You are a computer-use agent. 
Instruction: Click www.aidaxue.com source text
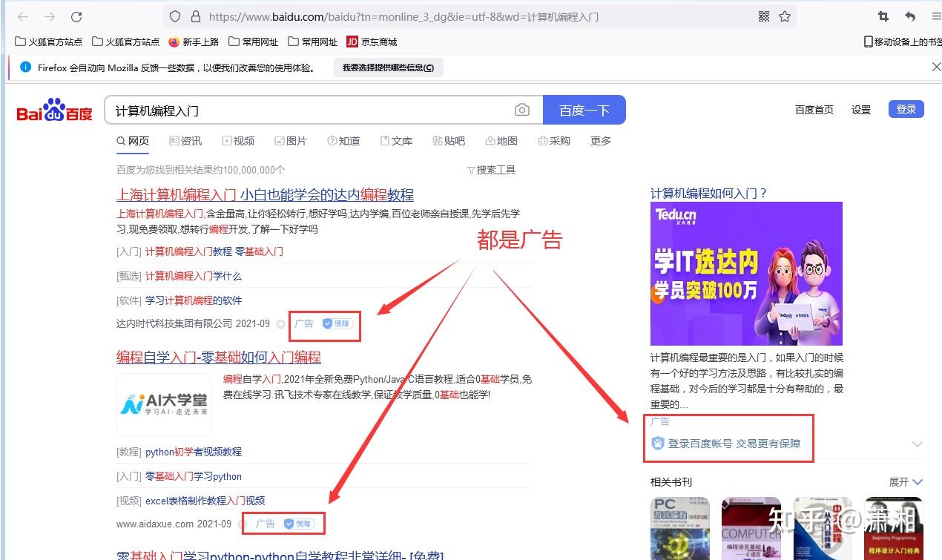pyautogui.click(x=155, y=524)
